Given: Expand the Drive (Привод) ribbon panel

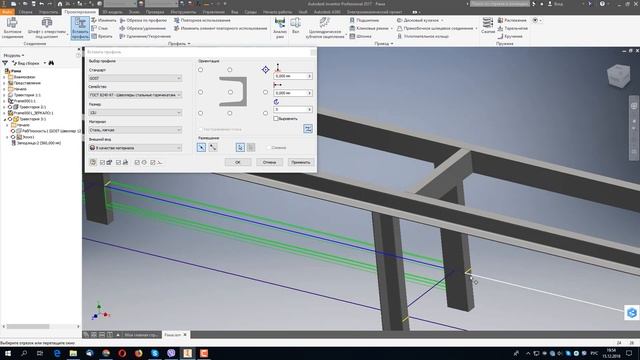Looking at the screenshot, I should (x=384, y=44).
